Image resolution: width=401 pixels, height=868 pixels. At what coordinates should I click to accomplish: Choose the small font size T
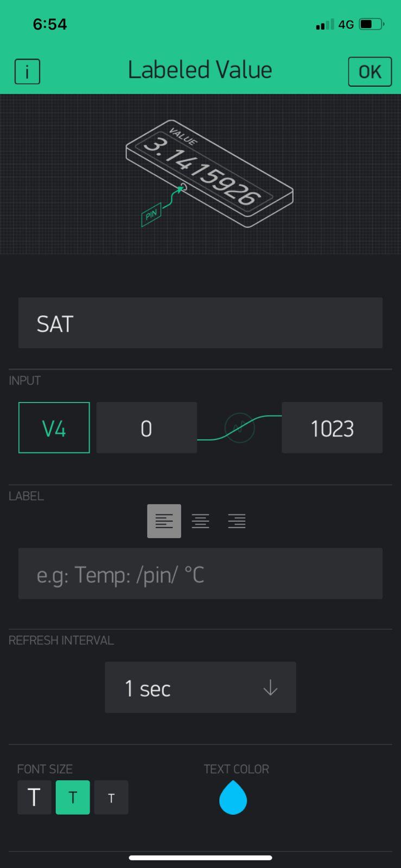[x=111, y=797]
